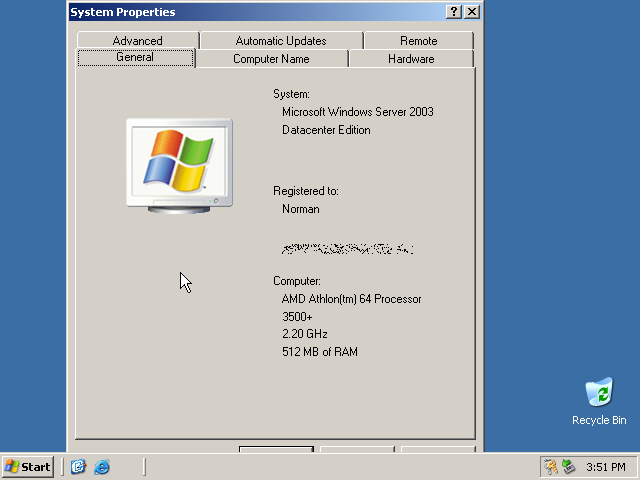
Task: Click the General tab
Action: [x=135, y=57]
